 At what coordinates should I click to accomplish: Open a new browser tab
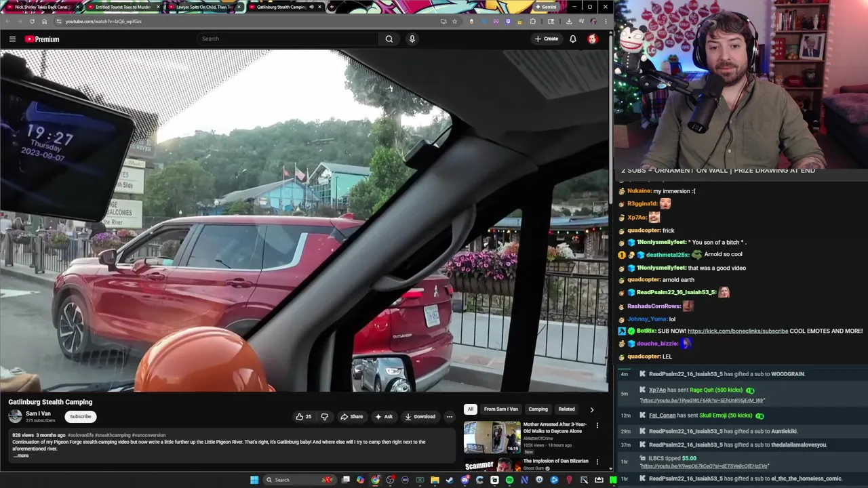coord(332,7)
